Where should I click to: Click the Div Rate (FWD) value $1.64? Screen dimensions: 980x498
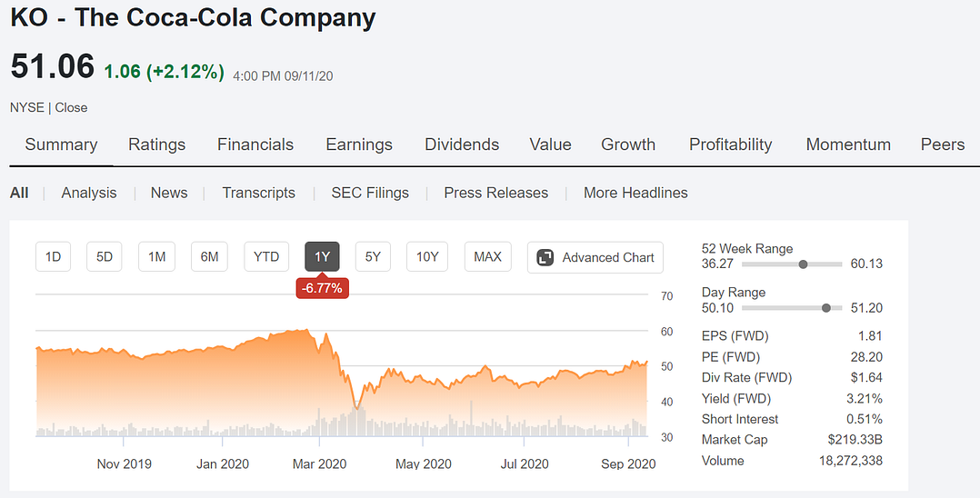(x=866, y=377)
